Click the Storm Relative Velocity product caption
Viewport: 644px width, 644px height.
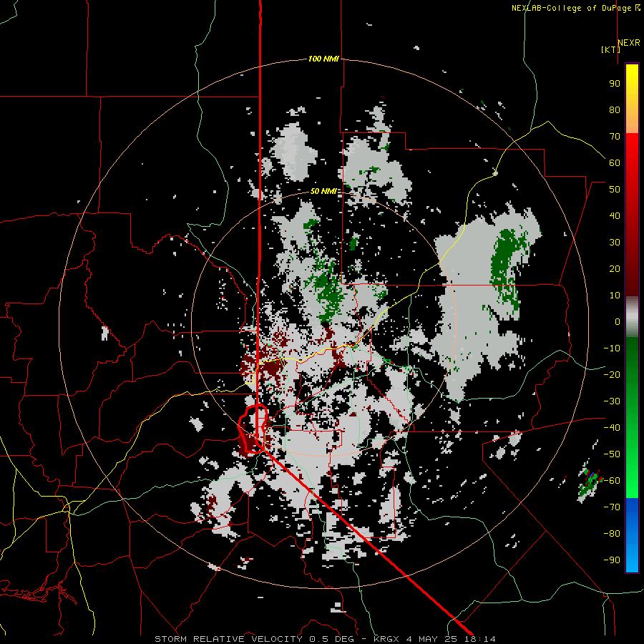tap(325, 639)
